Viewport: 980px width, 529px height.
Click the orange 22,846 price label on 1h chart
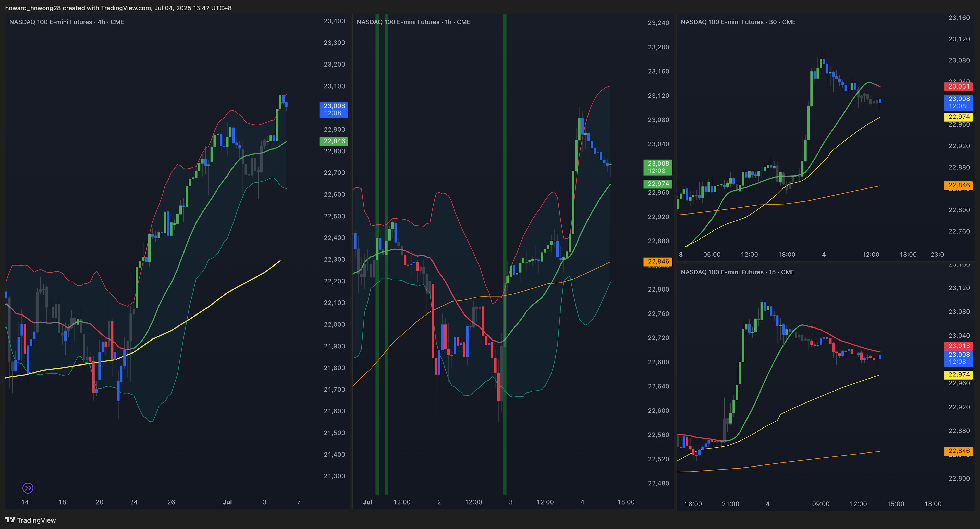tap(658, 262)
